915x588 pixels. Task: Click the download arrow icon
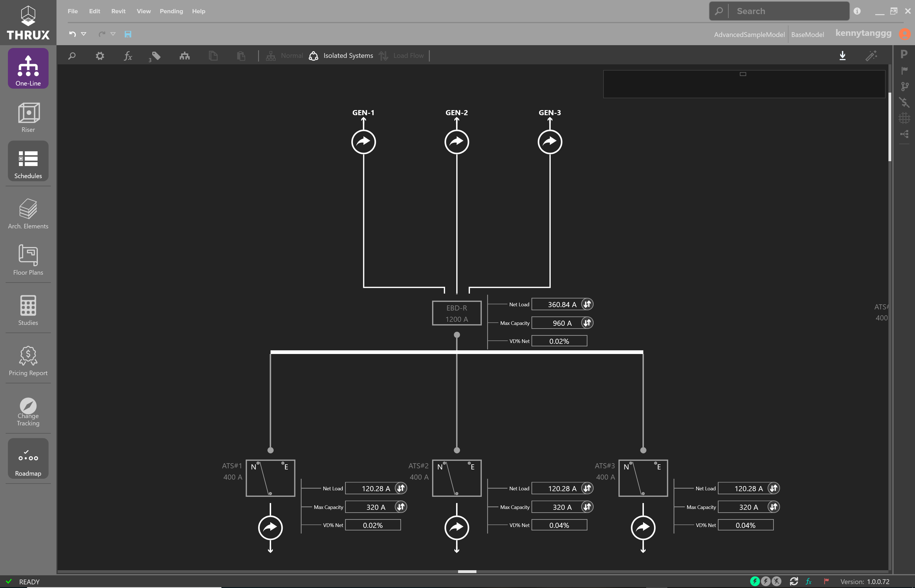pyautogui.click(x=842, y=56)
